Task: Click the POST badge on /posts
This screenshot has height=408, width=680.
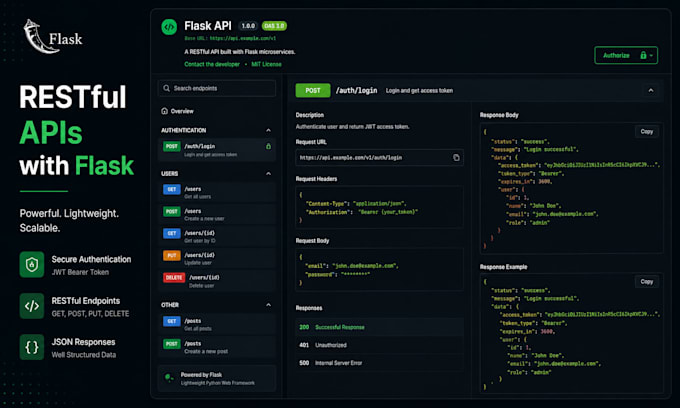Action: tap(172, 344)
